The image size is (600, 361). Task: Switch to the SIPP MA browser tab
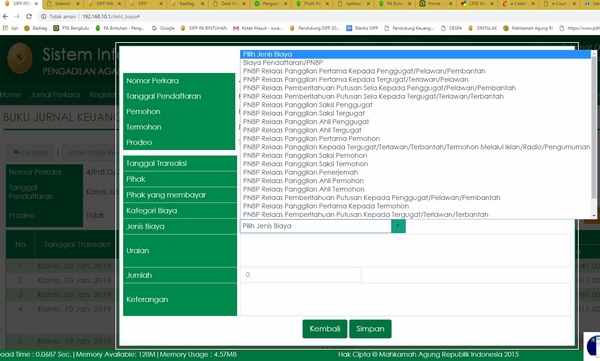point(104,4)
